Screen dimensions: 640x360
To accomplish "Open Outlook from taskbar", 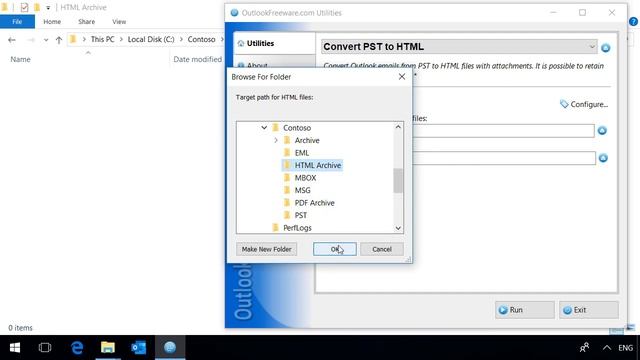I will coord(139,347).
